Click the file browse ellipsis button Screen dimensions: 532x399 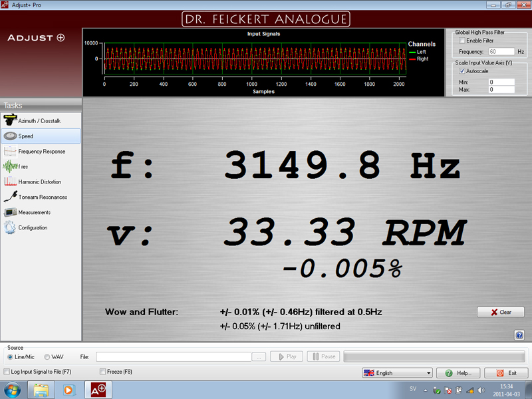pos(259,357)
